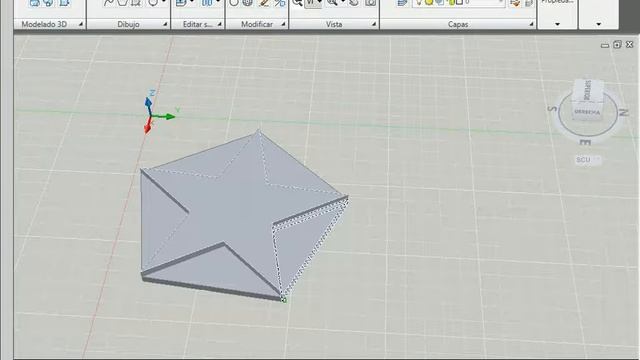Click the E compass letter on ViewCube
Image resolution: width=640 pixels, height=360 pixels.
(x=585, y=142)
